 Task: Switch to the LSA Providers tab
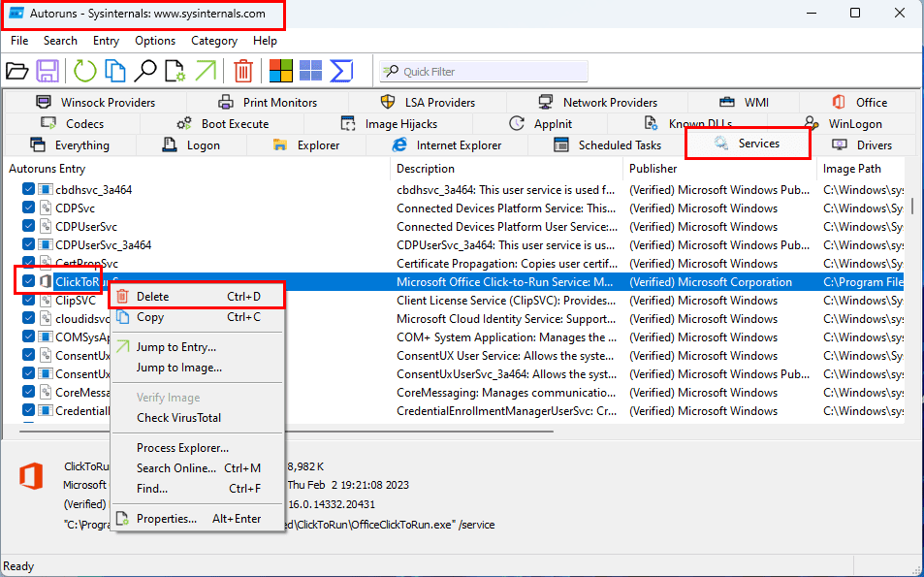tap(428, 103)
